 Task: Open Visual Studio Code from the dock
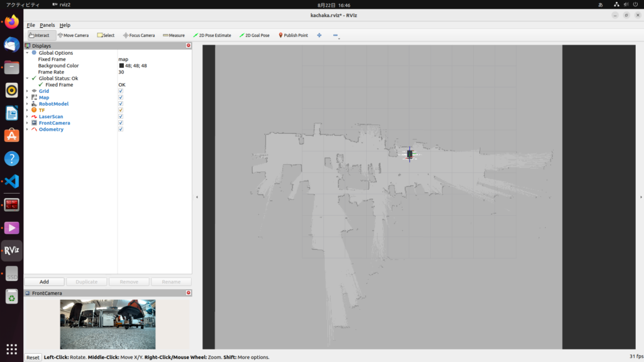[11, 182]
